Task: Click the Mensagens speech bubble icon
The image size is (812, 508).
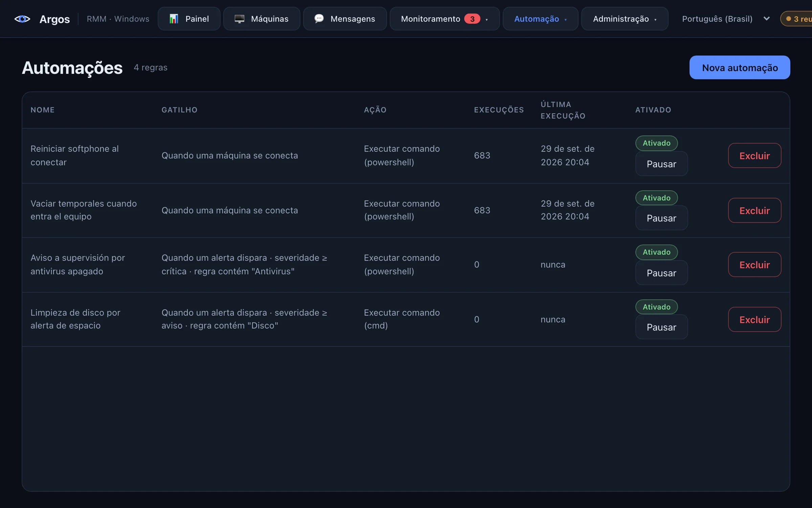Action: coord(319,18)
